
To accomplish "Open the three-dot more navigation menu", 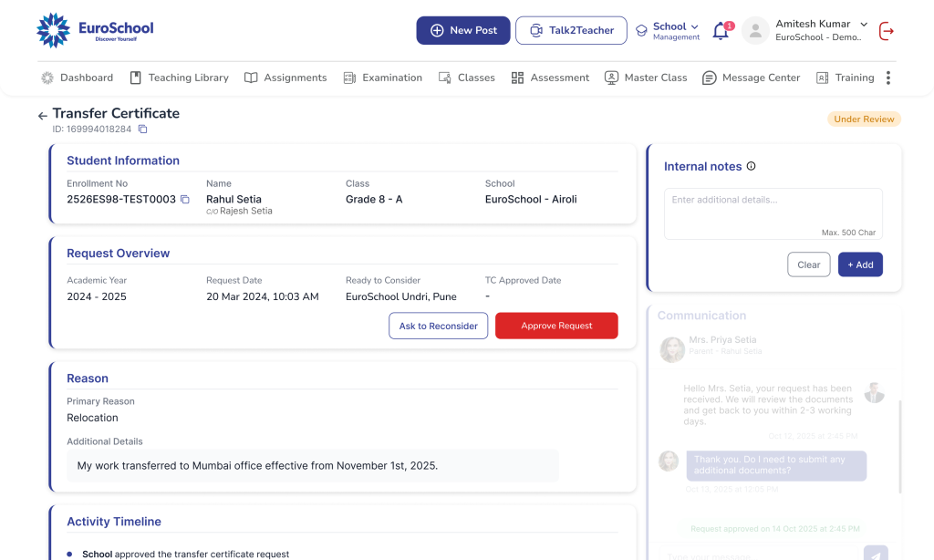I will (887, 78).
